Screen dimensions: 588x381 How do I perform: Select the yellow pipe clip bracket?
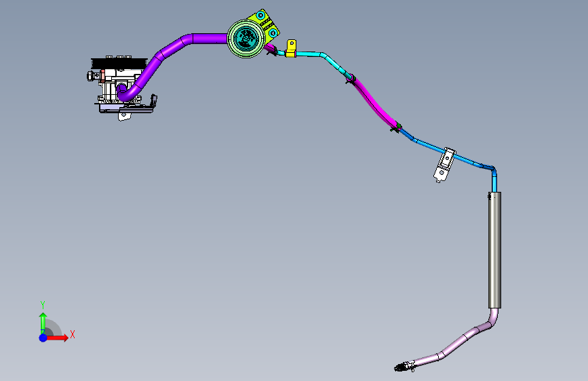click(x=291, y=48)
